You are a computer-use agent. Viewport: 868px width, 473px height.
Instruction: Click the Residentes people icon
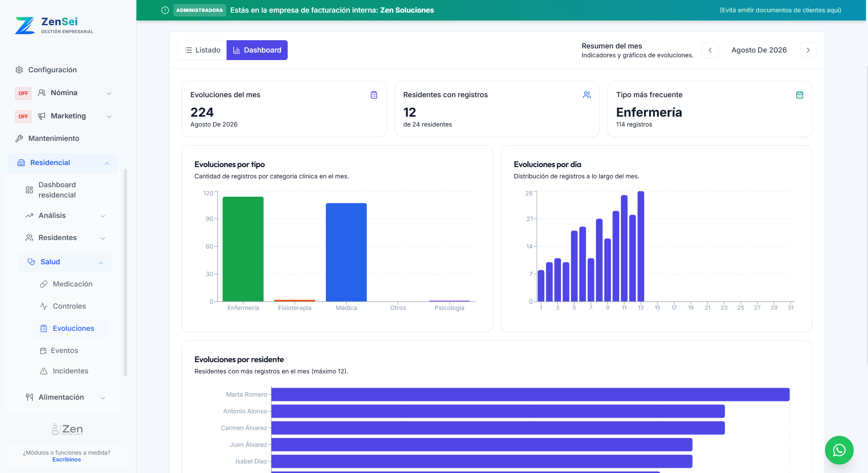click(x=29, y=238)
